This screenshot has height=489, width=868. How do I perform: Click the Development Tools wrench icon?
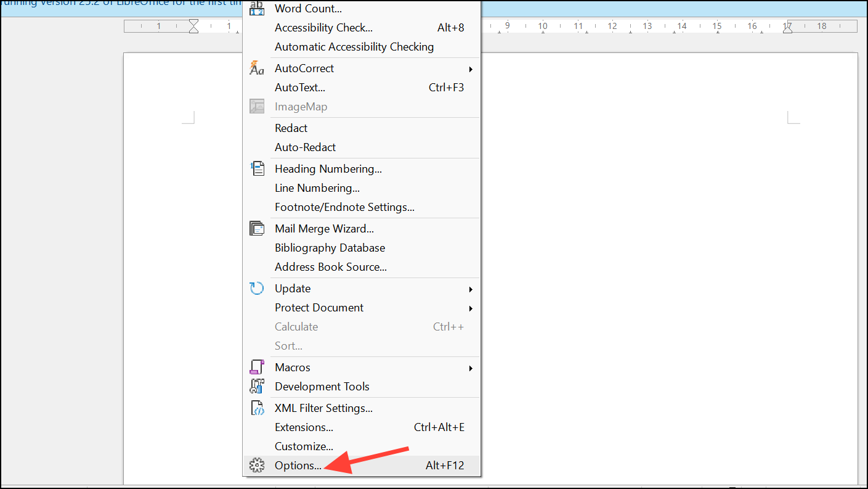pos(257,386)
